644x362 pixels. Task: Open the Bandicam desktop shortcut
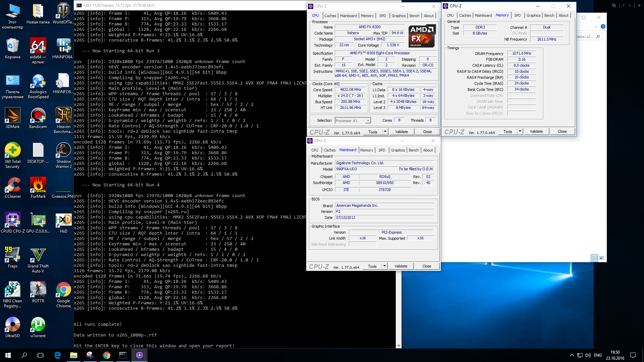tap(38, 116)
